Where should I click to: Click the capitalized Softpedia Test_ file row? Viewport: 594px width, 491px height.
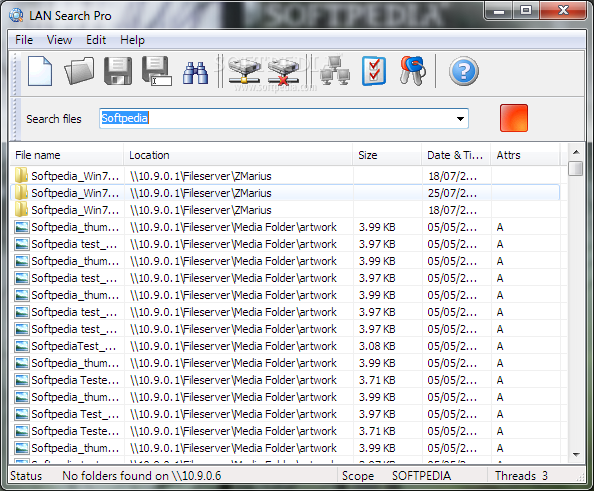(285, 414)
